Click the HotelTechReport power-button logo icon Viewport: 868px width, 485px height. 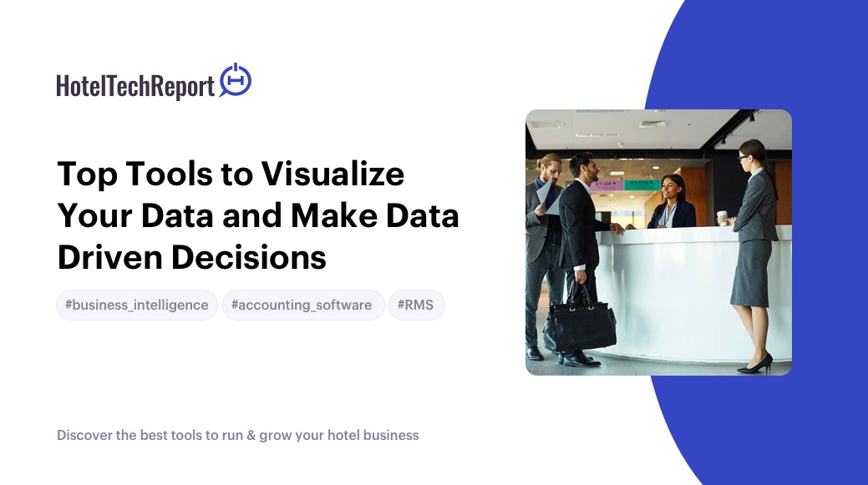236,80
